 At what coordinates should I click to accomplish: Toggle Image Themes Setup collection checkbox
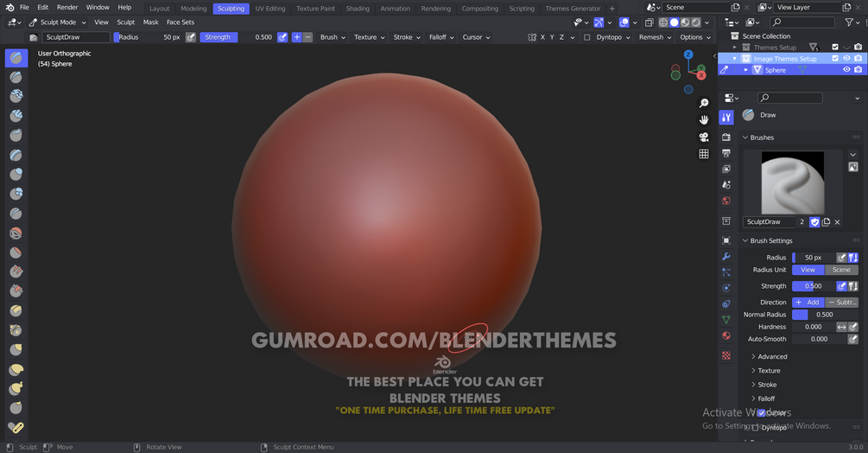click(835, 58)
